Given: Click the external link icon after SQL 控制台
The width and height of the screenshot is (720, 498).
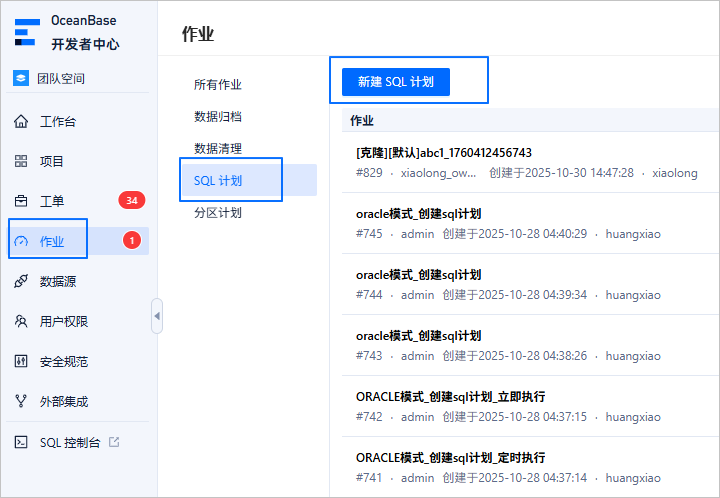Looking at the screenshot, I should [x=114, y=442].
